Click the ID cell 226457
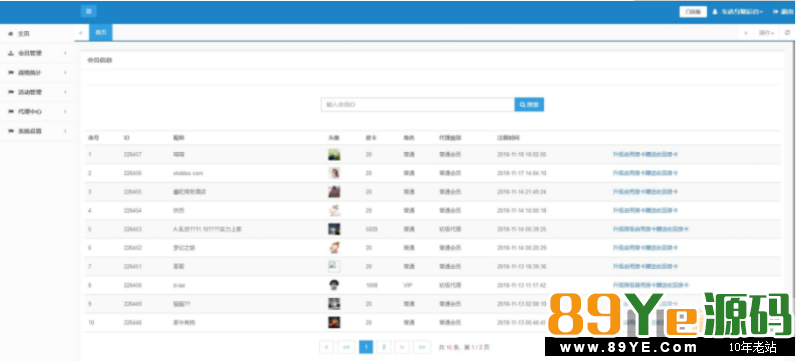 click(133, 154)
